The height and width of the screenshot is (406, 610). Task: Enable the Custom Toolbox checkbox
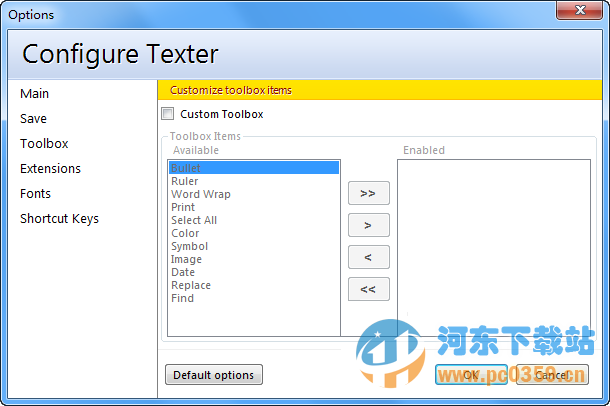tap(168, 114)
